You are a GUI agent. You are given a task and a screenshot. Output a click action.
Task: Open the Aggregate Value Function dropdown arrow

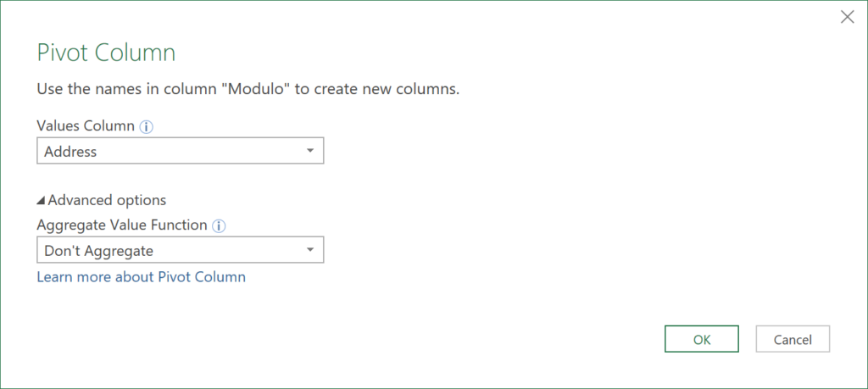tap(310, 250)
